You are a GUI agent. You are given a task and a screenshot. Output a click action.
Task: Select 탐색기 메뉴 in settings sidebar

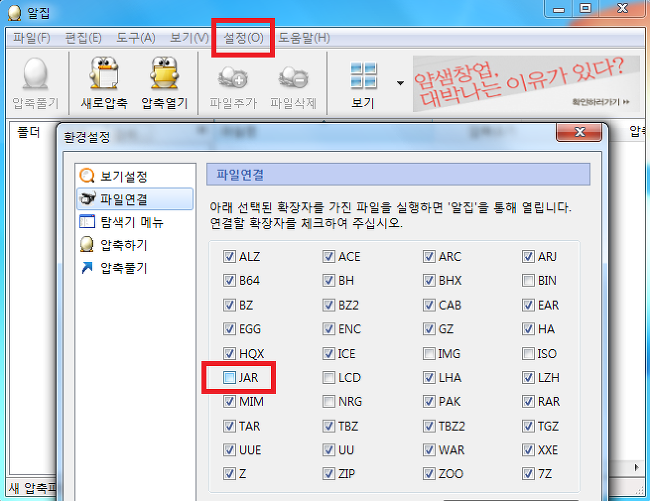point(135,222)
